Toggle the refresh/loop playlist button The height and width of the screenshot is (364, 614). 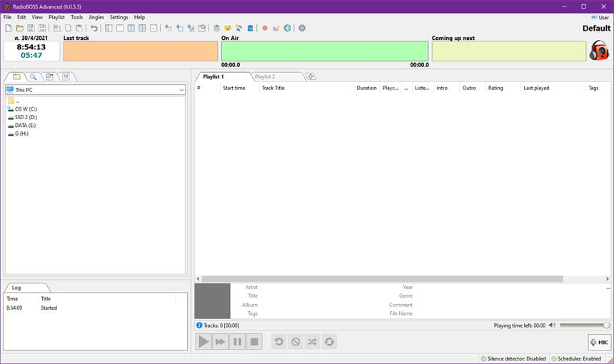(329, 342)
